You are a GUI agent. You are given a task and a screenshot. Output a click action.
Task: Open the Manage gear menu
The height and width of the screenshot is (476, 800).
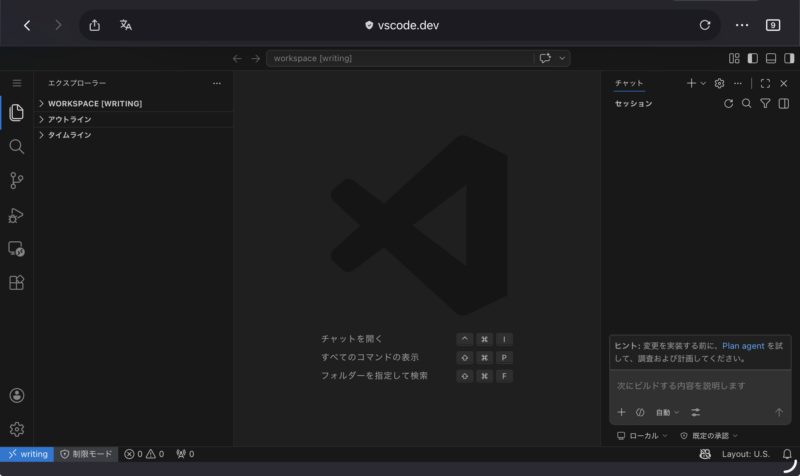[16, 429]
